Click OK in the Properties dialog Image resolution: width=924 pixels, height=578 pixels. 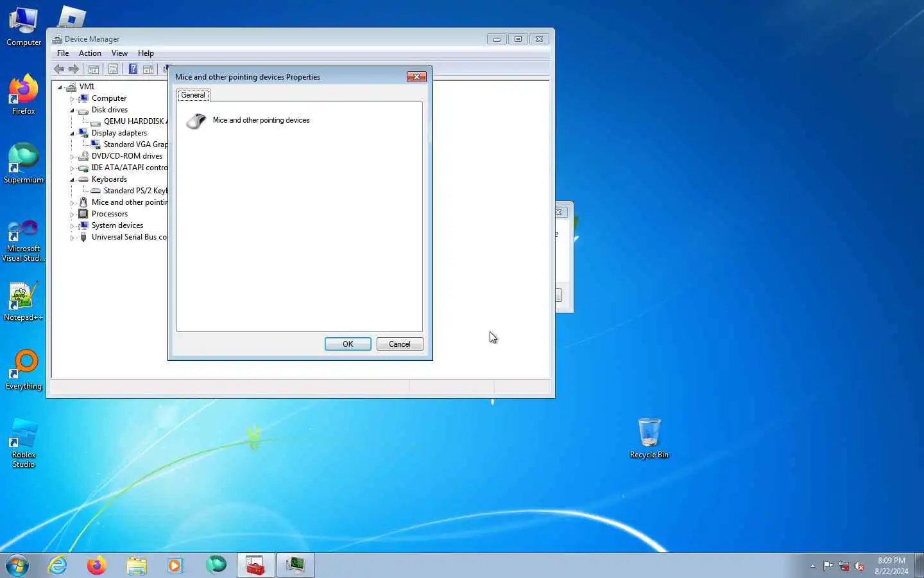(348, 344)
